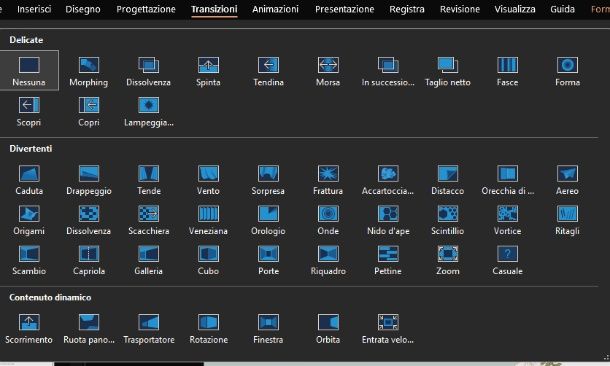The width and height of the screenshot is (610, 366).
Task: Select the Distacco transition
Action: click(x=448, y=179)
